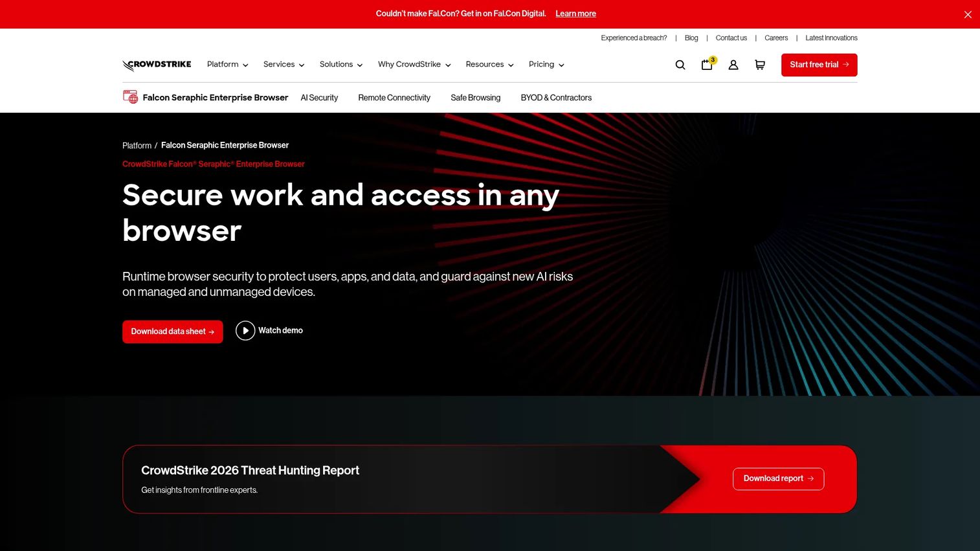
Task: Expand the Solutions dropdown menu
Action: [341, 65]
